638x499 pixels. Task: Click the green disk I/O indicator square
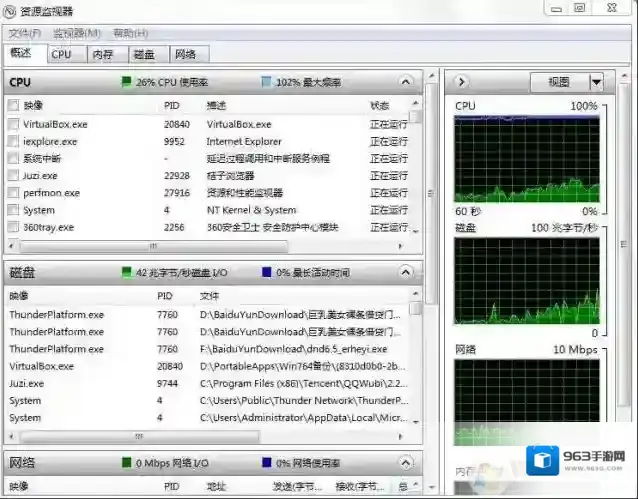[127, 272]
